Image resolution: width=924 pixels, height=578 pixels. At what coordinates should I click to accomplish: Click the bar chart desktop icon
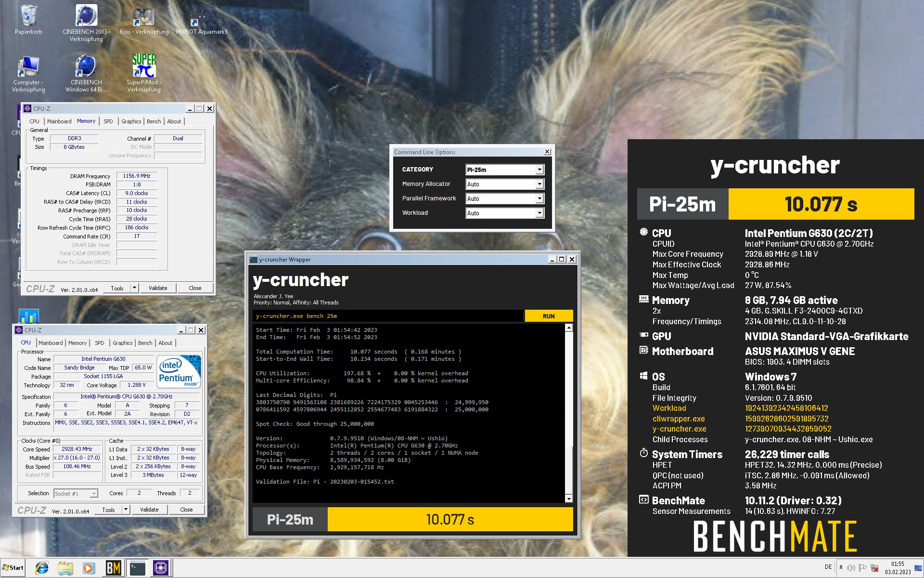click(x=28, y=315)
